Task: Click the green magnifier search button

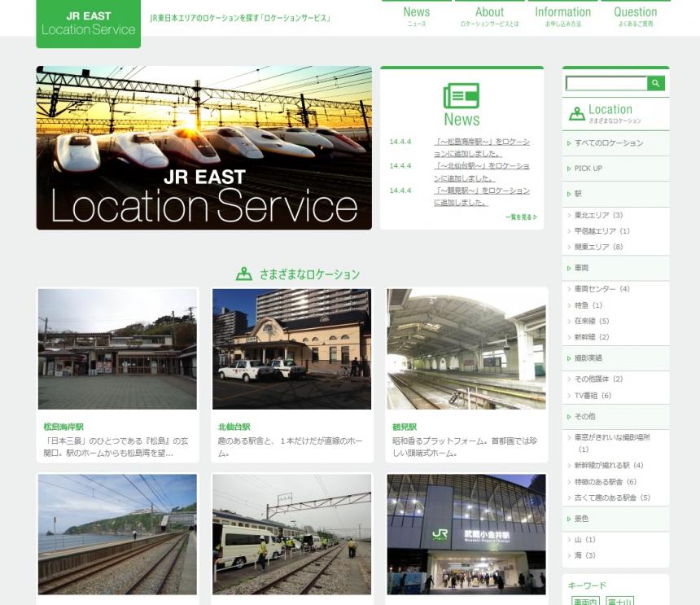Action: pyautogui.click(x=656, y=83)
